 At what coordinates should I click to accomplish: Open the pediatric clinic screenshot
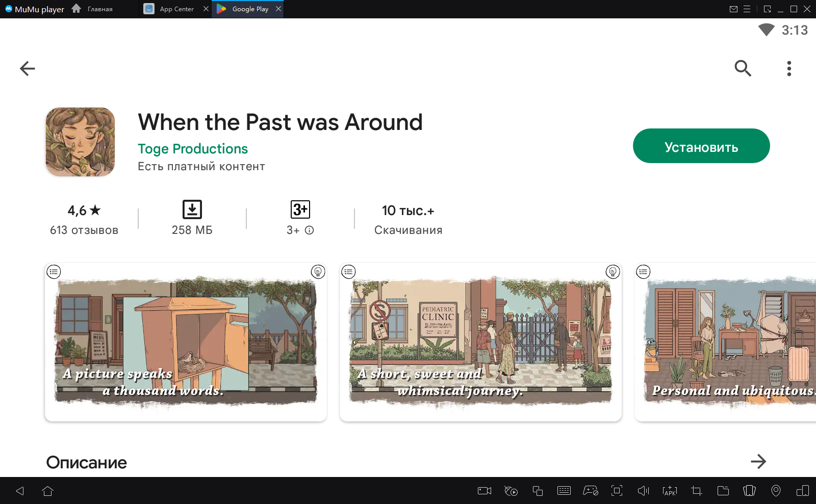[x=480, y=342]
